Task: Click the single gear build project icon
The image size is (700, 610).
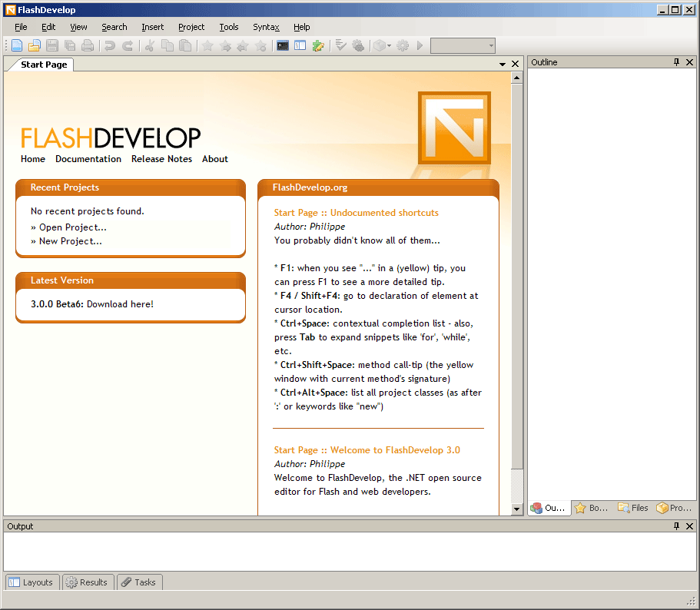Action: pyautogui.click(x=403, y=45)
